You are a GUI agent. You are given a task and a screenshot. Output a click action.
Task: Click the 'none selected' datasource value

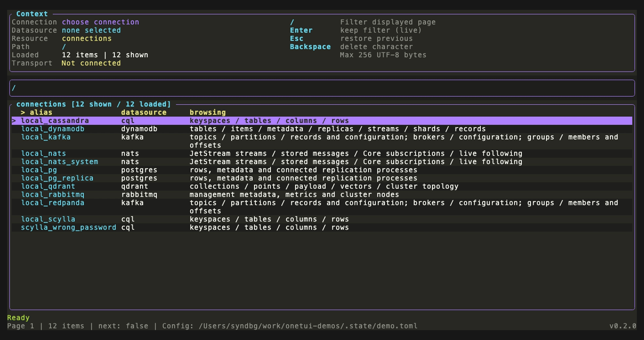click(91, 30)
